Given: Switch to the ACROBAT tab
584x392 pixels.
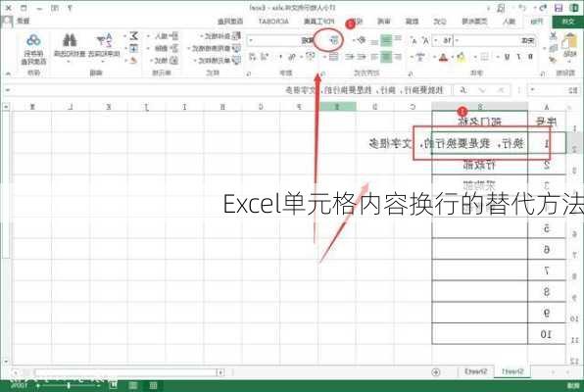Looking at the screenshot, I should (273, 22).
